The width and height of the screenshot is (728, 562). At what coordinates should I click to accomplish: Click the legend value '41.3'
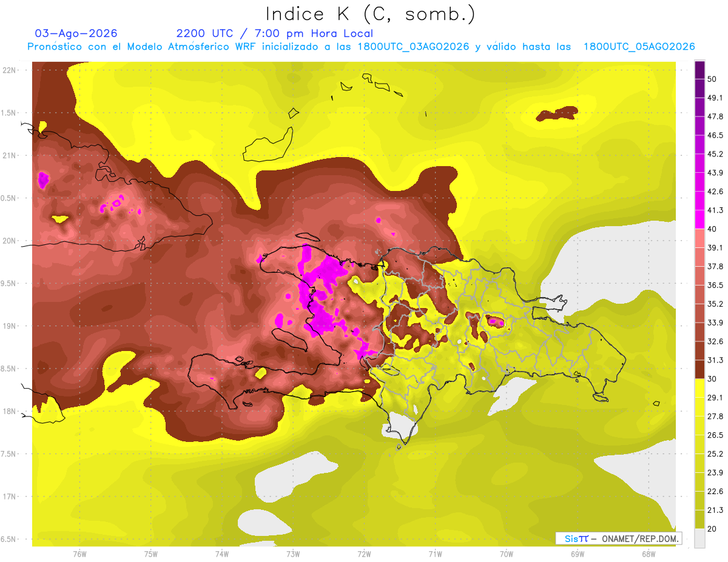click(715, 210)
